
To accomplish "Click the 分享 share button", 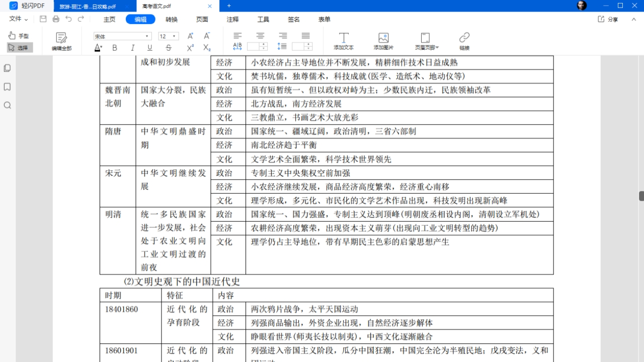I will pos(608,19).
